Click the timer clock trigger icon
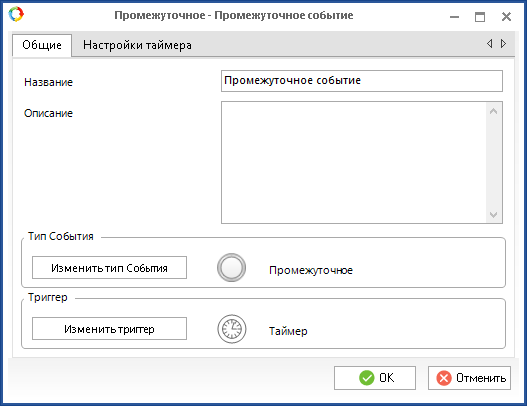The width and height of the screenshot is (527, 406). click(232, 329)
